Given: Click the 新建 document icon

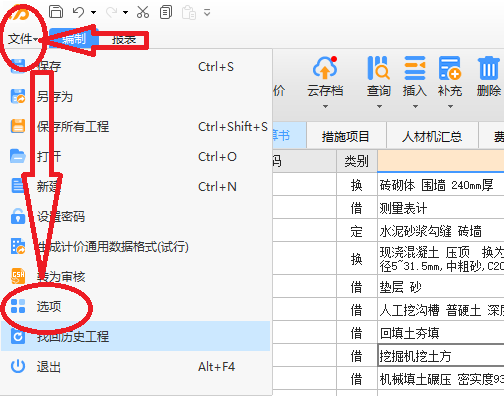Looking at the screenshot, I should (18, 186).
